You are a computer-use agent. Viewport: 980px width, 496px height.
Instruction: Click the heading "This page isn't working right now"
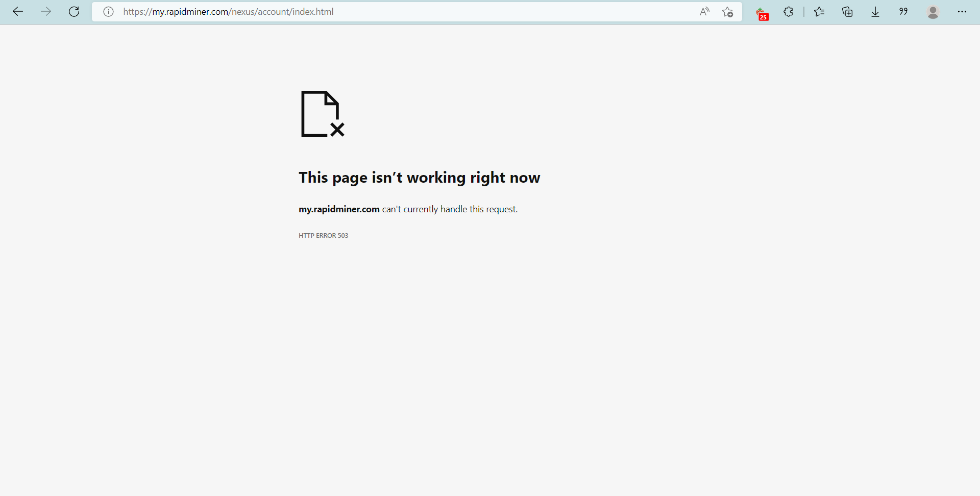click(420, 178)
